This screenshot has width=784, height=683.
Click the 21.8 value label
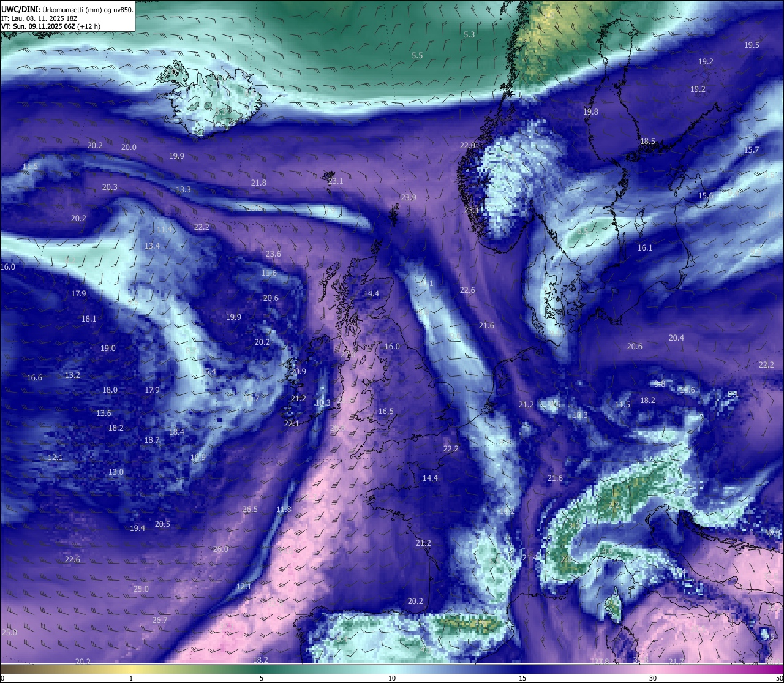tap(258, 183)
